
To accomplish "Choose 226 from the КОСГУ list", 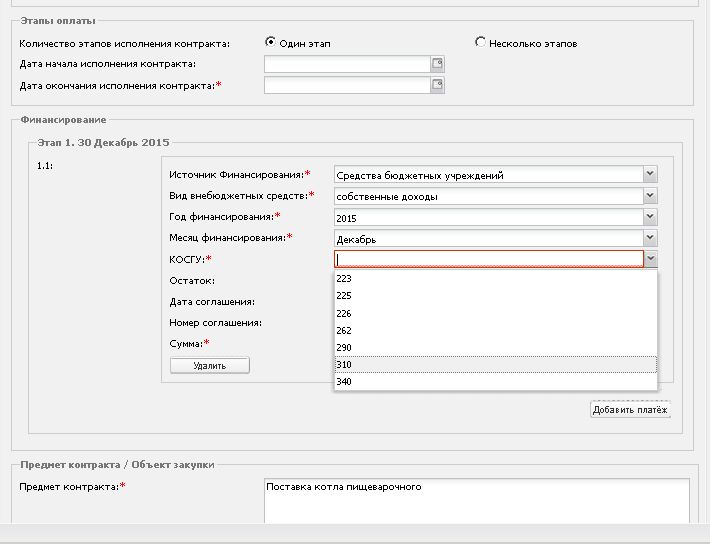I will [496, 313].
